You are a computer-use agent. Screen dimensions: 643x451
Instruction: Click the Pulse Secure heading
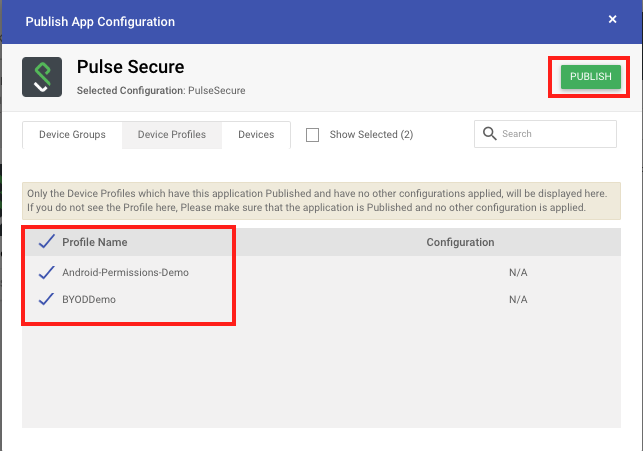pyautogui.click(x=130, y=67)
